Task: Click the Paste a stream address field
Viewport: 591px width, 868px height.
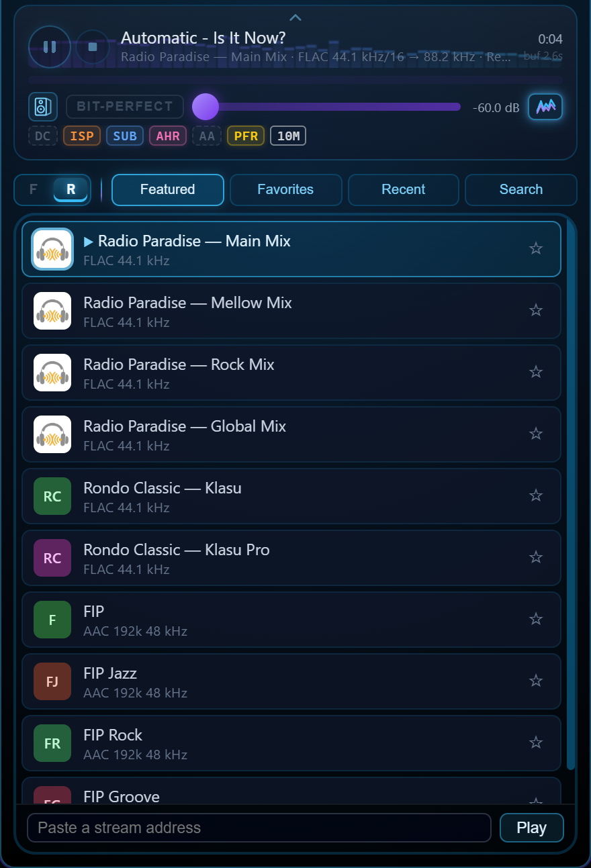Action: pos(259,828)
